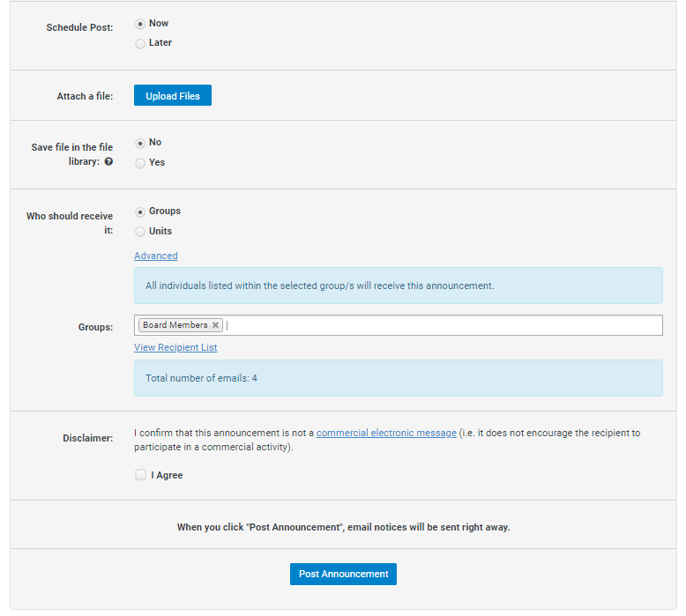Click the Board Members tag chip

pos(175,325)
